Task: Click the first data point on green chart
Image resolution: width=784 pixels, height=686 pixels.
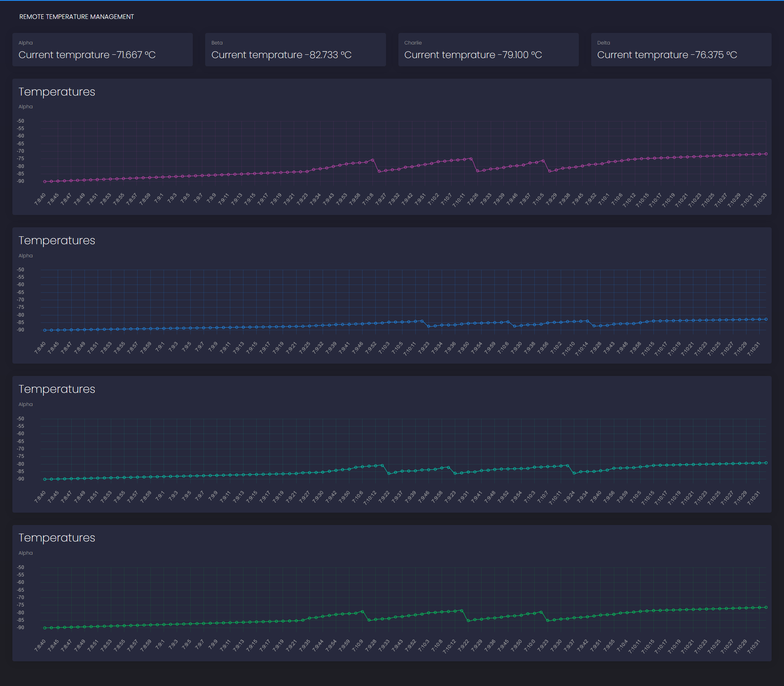Action: (x=45, y=628)
